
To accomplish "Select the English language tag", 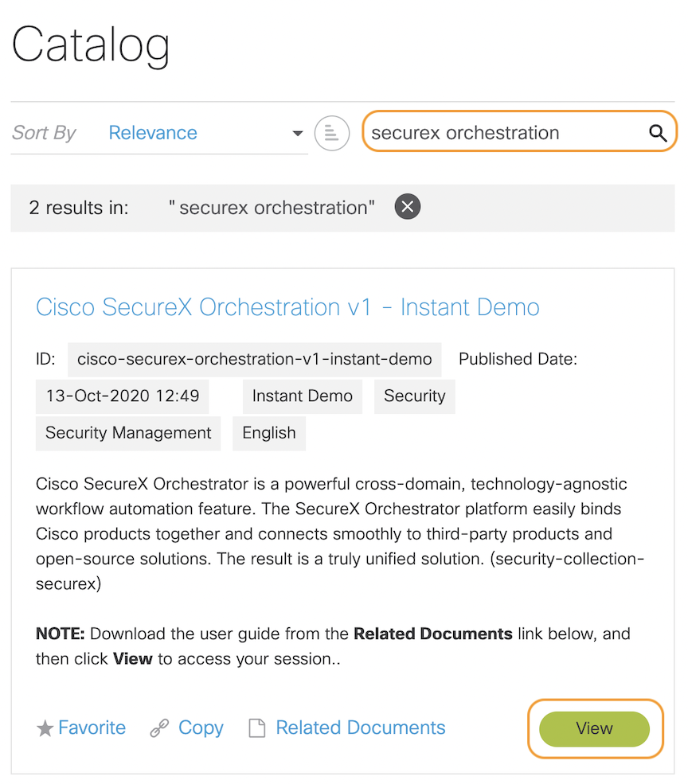I will (x=268, y=433).
